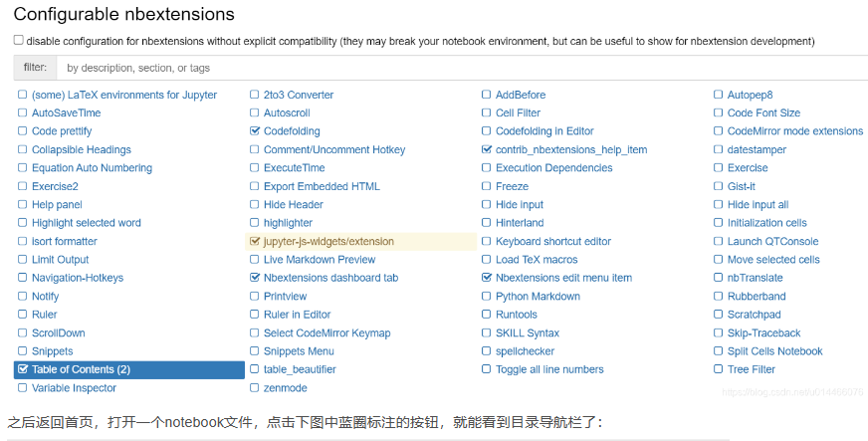Check the disable configuration compatibility checkbox
Screen dimensions: 868x441
[x=18, y=41]
